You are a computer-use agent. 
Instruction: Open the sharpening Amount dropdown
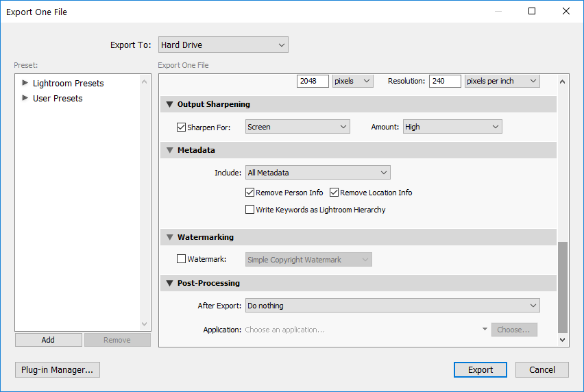coord(452,127)
